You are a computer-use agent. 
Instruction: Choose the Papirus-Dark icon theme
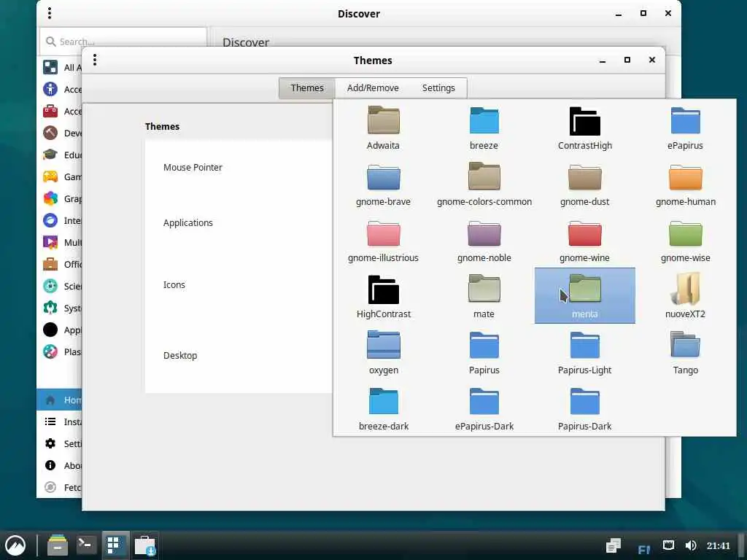coord(584,408)
